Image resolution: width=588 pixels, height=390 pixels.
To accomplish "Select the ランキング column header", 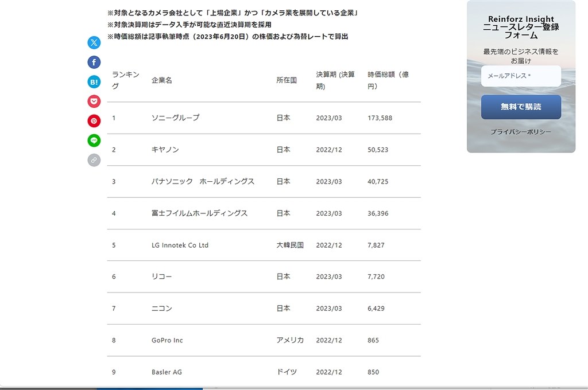I will [126, 80].
